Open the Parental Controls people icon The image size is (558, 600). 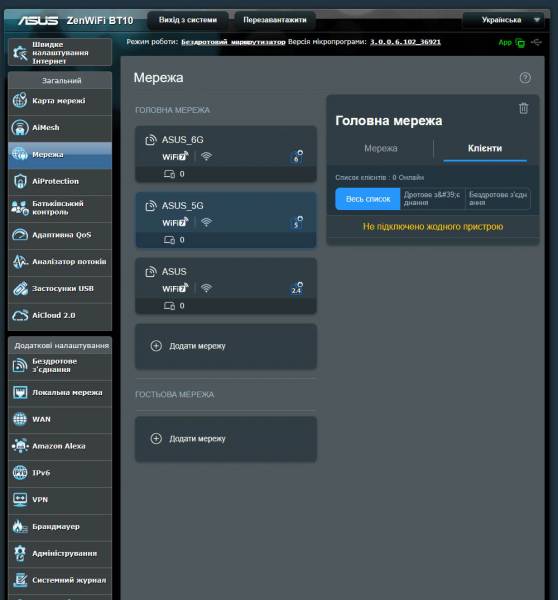click(x=20, y=208)
